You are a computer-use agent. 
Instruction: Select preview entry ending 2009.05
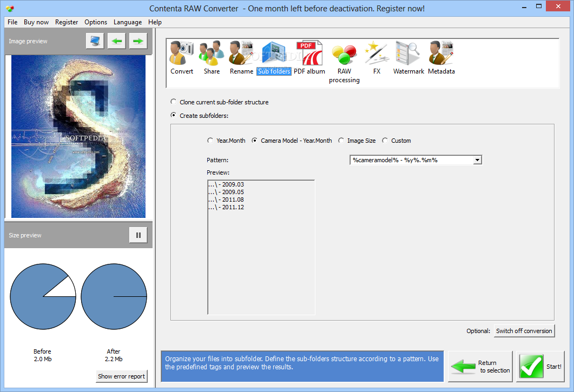click(226, 192)
